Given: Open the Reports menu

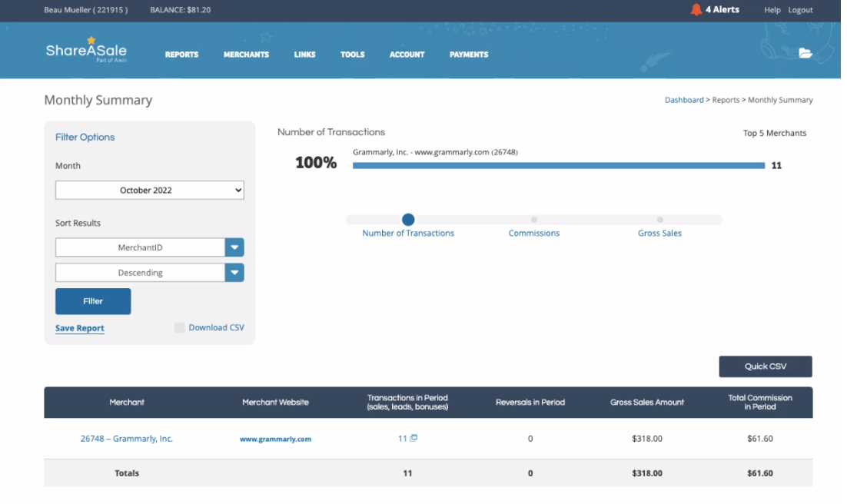Looking at the screenshot, I should pos(181,55).
